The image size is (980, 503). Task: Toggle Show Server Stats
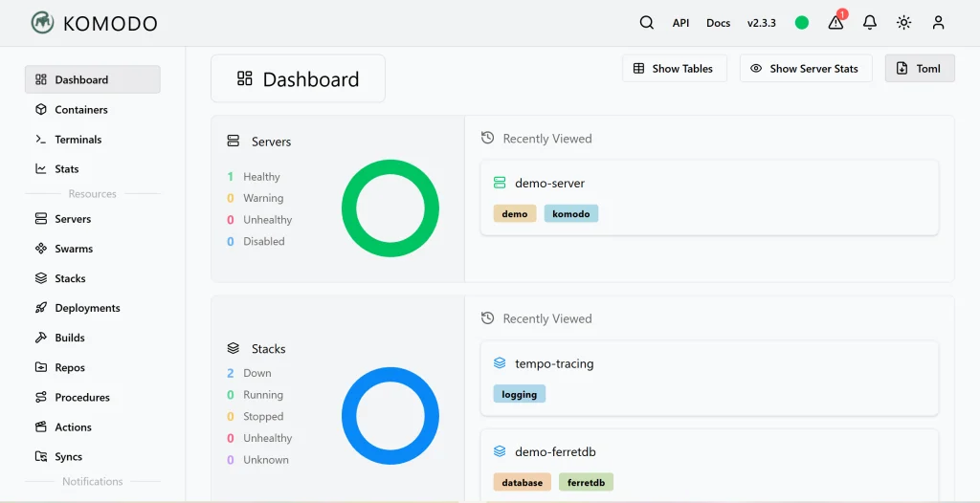pos(806,69)
